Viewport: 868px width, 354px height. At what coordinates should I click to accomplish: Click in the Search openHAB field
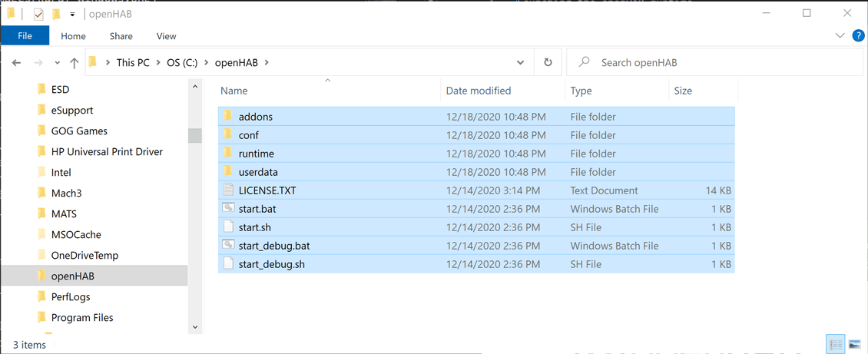tap(722, 63)
